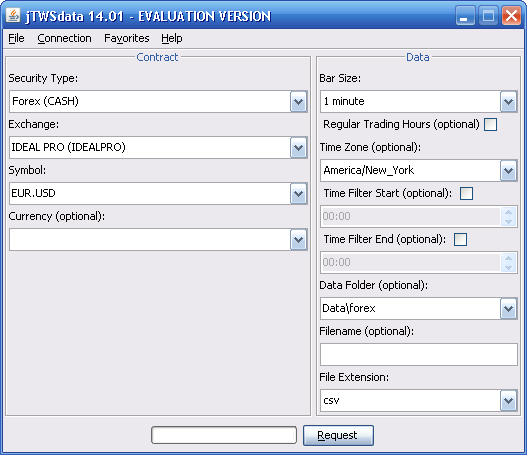Open the Symbol dropdown arrow
The width and height of the screenshot is (527, 455).
[x=298, y=194]
